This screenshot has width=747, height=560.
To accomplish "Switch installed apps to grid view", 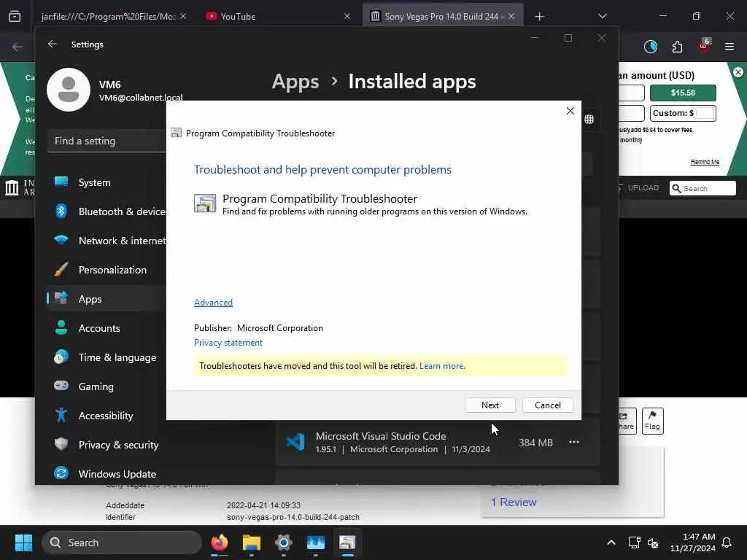I will (589, 119).
